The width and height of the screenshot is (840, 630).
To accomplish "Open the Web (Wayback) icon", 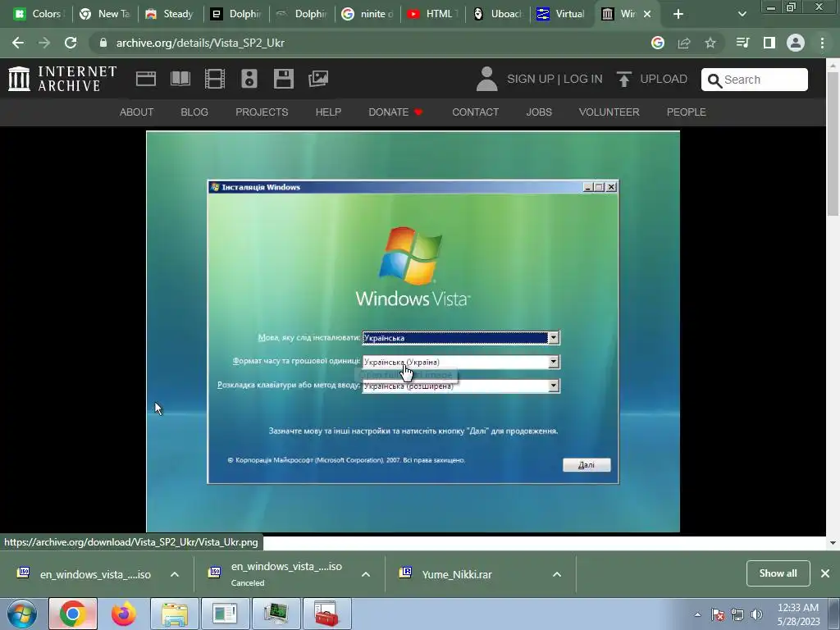I will pos(146,79).
